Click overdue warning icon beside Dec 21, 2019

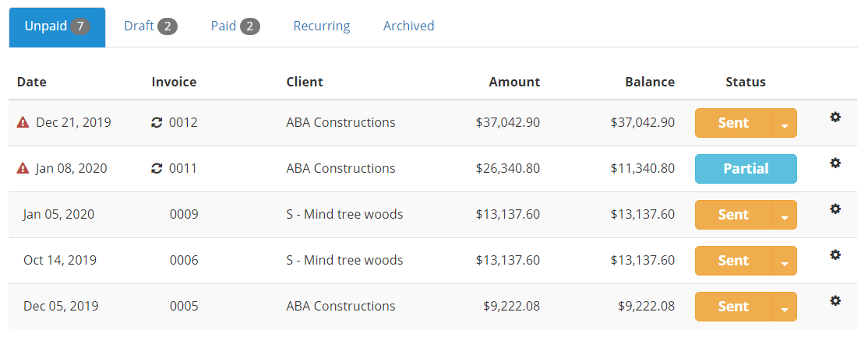tap(23, 122)
